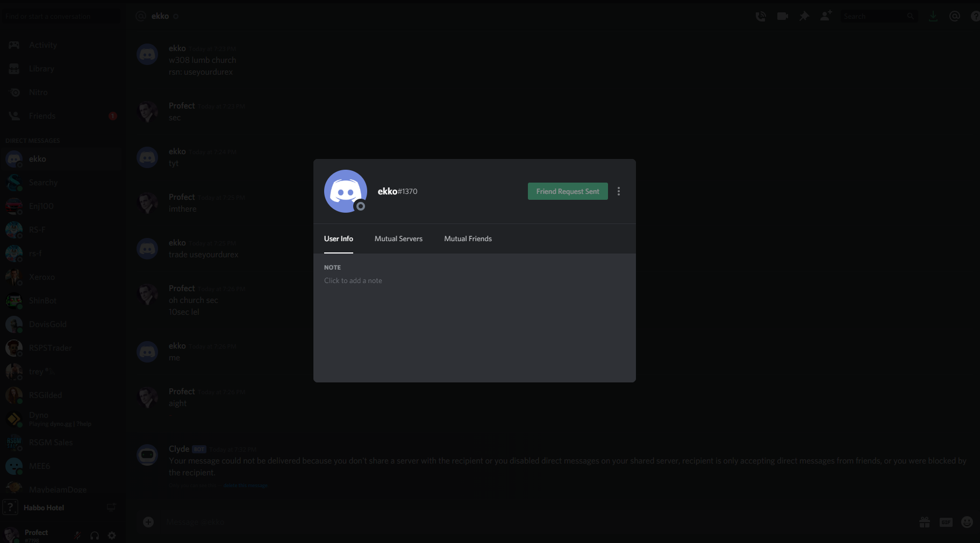980x543 pixels.
Task: Open the Dyno bot direct message
Action: 61,419
